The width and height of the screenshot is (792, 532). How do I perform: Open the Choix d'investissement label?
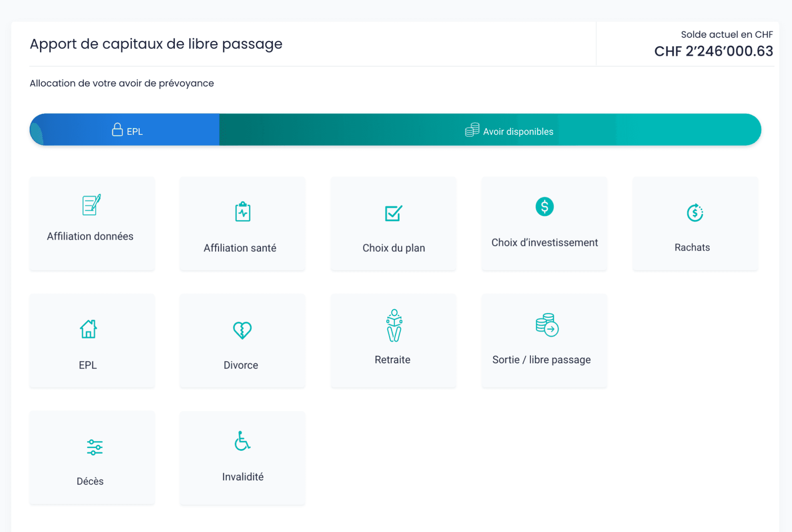(x=545, y=243)
